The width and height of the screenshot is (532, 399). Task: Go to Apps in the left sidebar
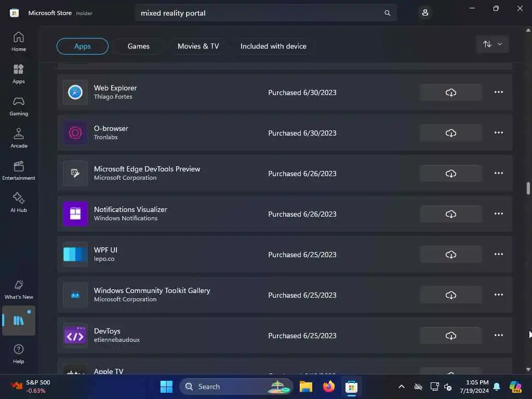(19, 74)
